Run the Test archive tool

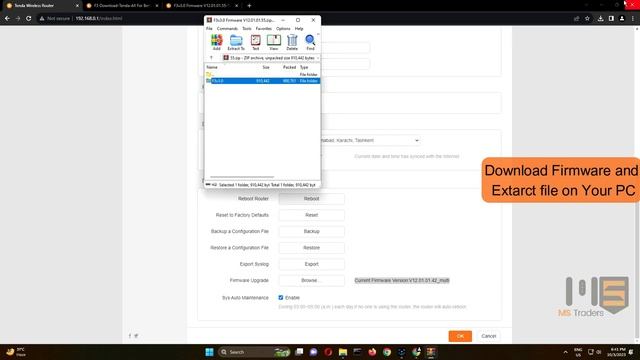click(x=256, y=42)
